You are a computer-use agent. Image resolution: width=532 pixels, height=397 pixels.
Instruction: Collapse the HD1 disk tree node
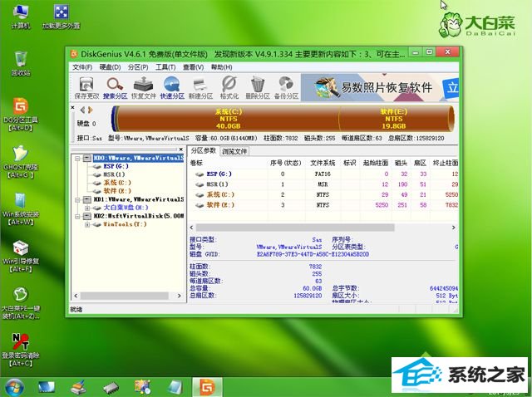[77, 199]
